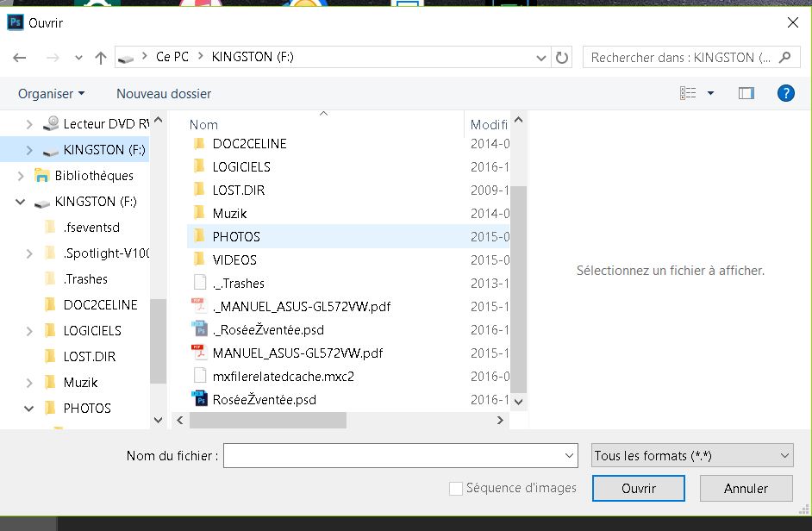Screen dimensions: 812x531
Task: Expand Muzik in the navigation tree
Action: point(29,383)
